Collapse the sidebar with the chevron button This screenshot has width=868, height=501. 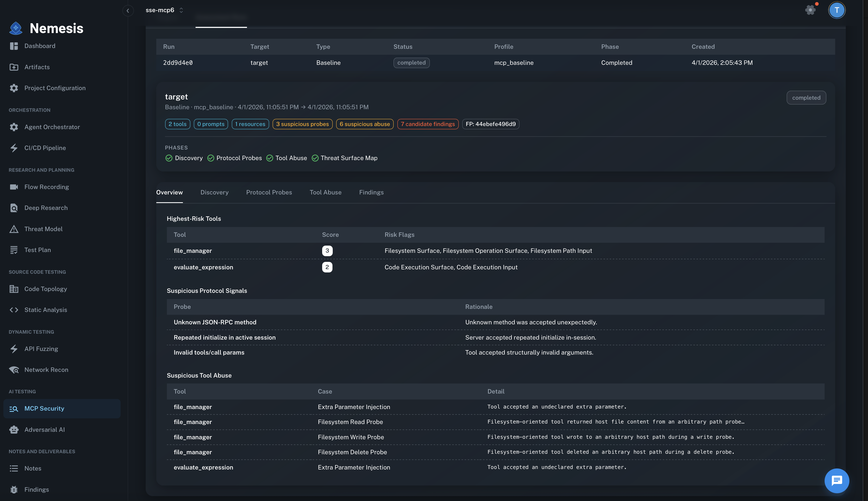click(128, 11)
